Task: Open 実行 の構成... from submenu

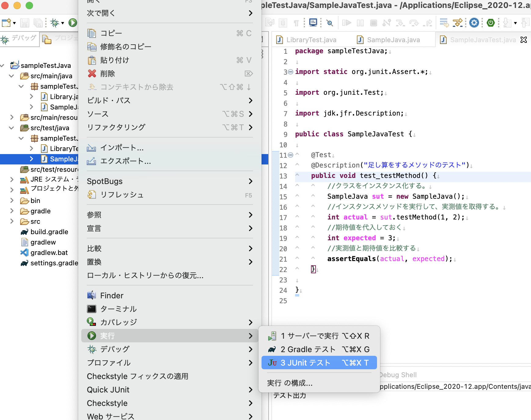Action: 319,383
